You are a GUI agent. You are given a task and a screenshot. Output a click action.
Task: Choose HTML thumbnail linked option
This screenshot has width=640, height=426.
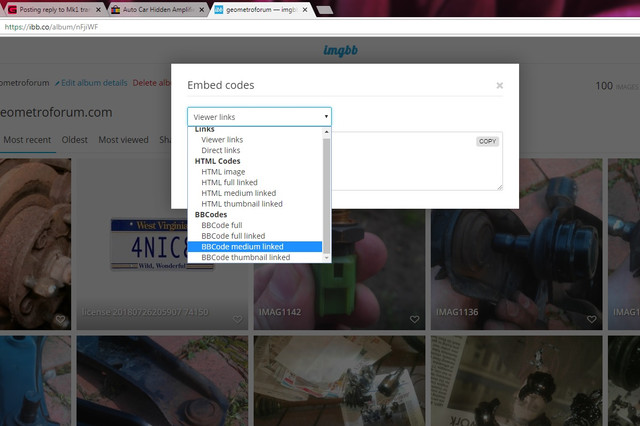[x=242, y=204]
